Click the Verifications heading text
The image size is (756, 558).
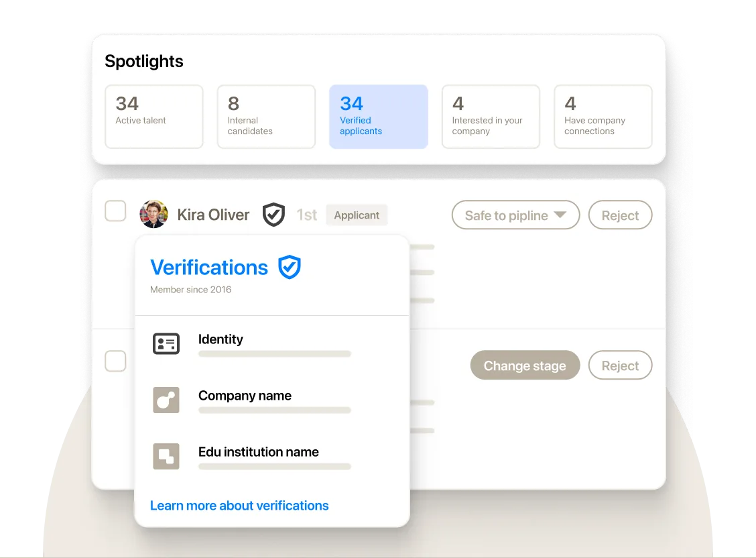point(208,267)
